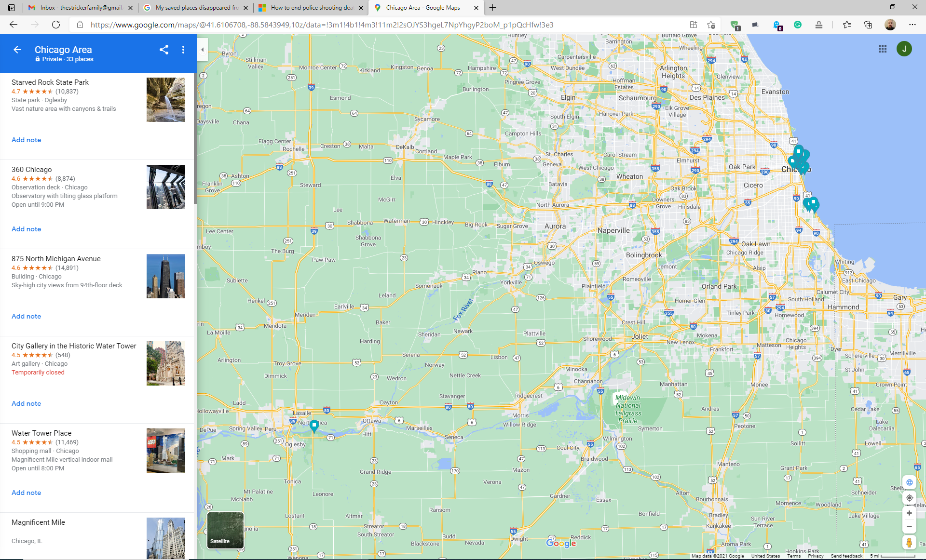
Task: Go back from the Chicago Area list
Action: click(x=17, y=50)
